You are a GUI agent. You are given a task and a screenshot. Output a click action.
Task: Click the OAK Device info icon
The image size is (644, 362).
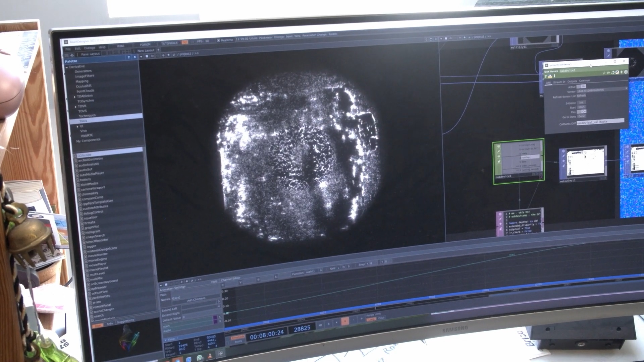[x=554, y=76]
